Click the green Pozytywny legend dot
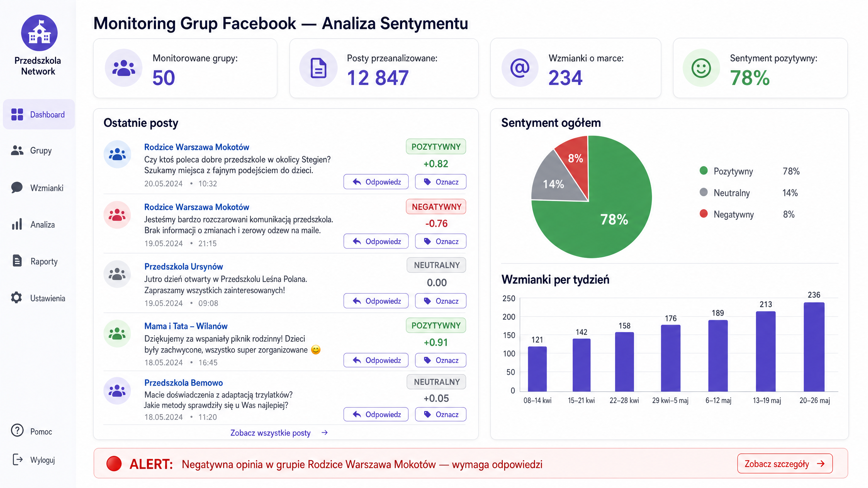This screenshot has width=868, height=488. [704, 170]
